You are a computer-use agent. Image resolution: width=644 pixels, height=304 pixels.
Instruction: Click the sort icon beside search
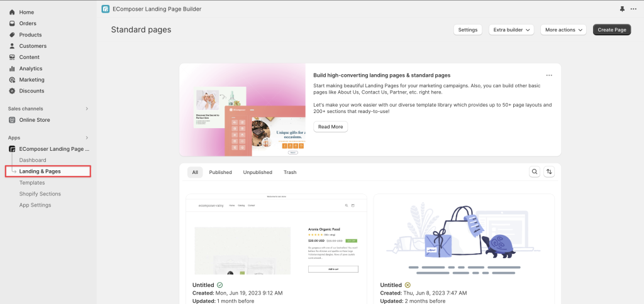coord(548,172)
